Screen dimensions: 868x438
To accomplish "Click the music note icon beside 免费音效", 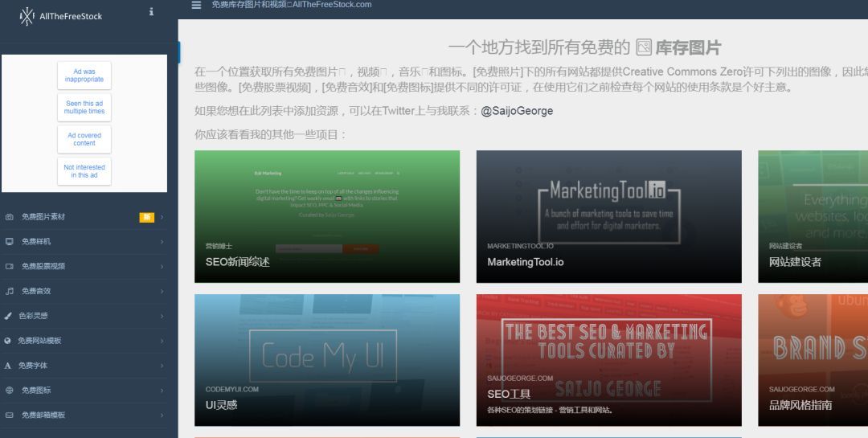I will pyautogui.click(x=10, y=291).
